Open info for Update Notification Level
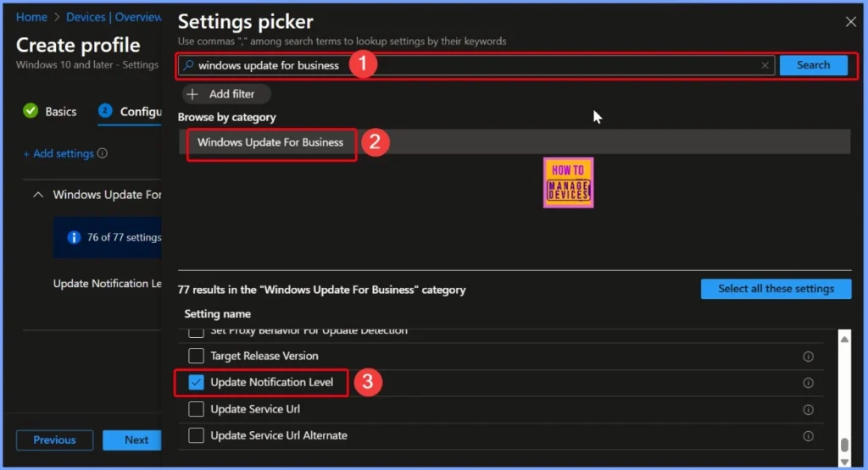Screen dimensions: 868x470 pos(808,383)
